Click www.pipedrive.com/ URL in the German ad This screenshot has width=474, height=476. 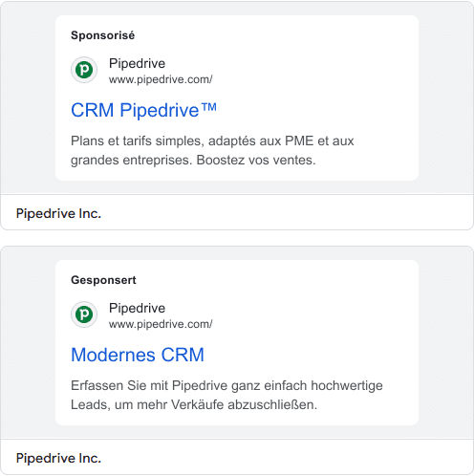(x=161, y=324)
